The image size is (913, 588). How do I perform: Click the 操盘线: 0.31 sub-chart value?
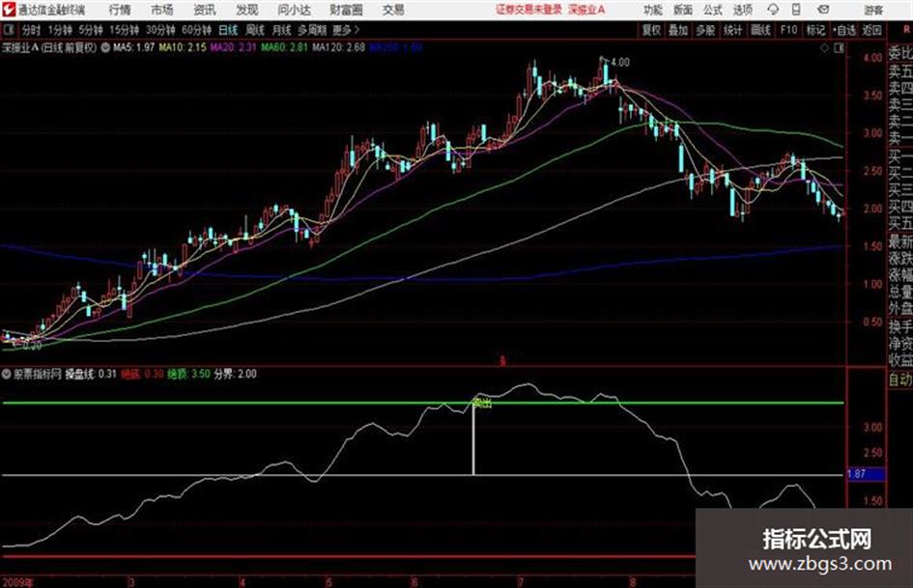[x=91, y=375]
